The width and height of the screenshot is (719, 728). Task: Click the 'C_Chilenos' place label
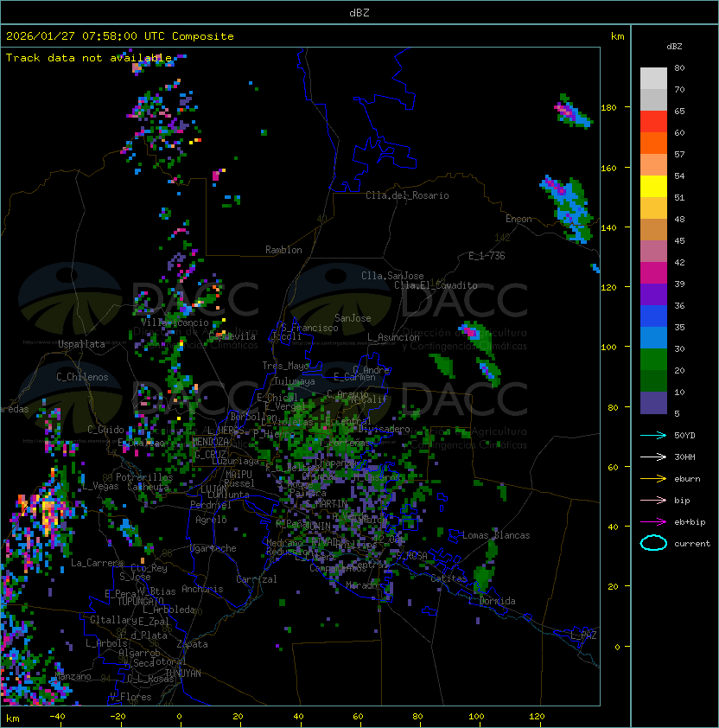click(x=82, y=377)
